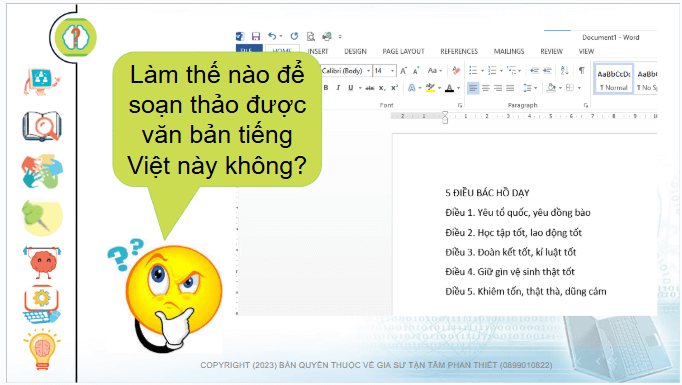The width and height of the screenshot is (682, 385).
Task: Apply a Bullets list
Action: pyautogui.click(x=473, y=70)
